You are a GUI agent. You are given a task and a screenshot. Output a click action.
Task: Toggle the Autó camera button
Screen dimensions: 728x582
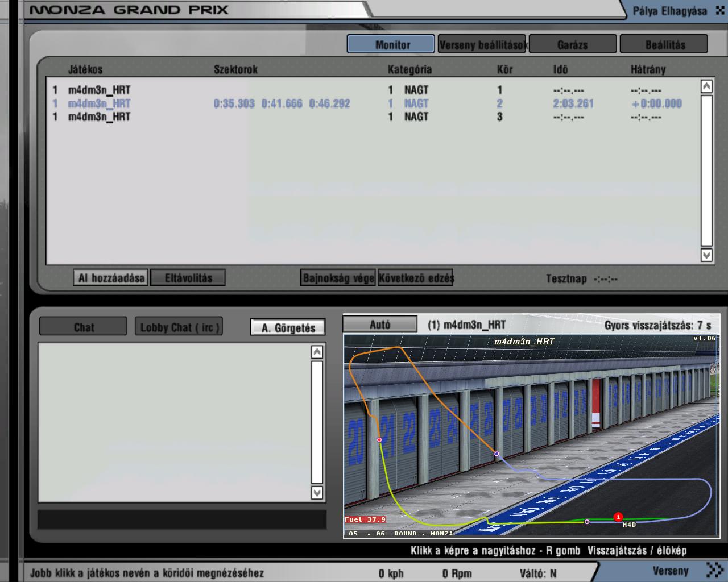point(380,325)
